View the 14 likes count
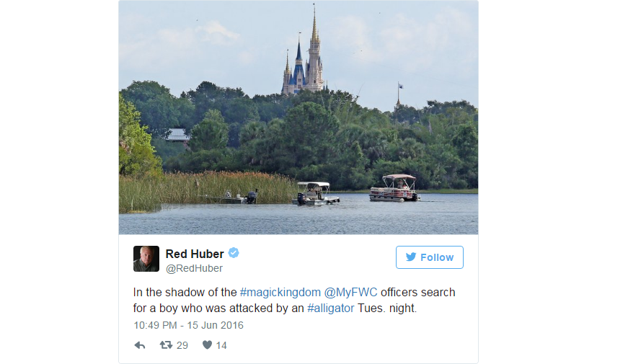The width and height of the screenshot is (628, 364). click(x=221, y=345)
